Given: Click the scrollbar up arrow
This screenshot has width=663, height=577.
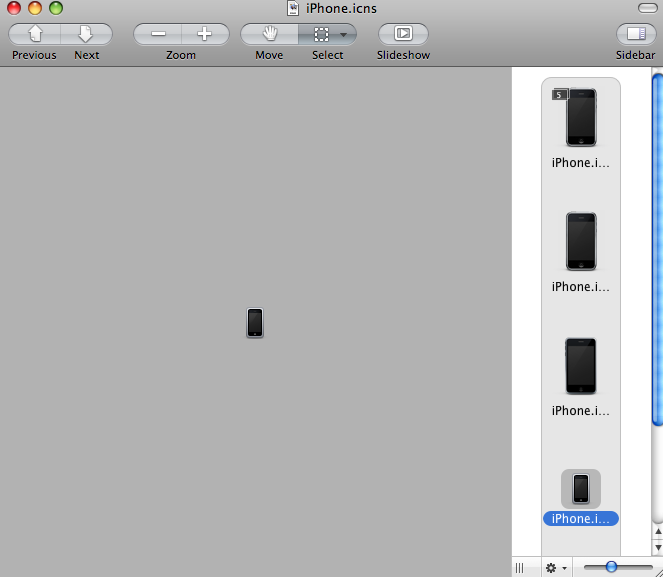Looking at the screenshot, I should [x=658, y=531].
